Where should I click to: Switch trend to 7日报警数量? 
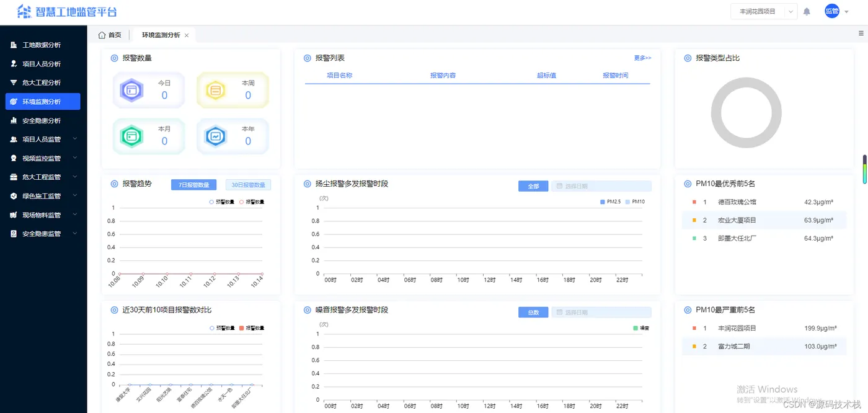(194, 185)
